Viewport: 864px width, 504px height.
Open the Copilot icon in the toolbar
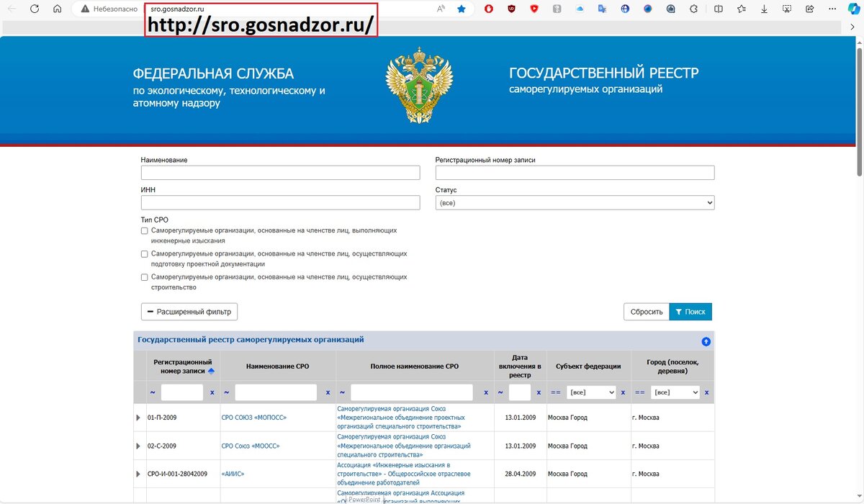853,9
